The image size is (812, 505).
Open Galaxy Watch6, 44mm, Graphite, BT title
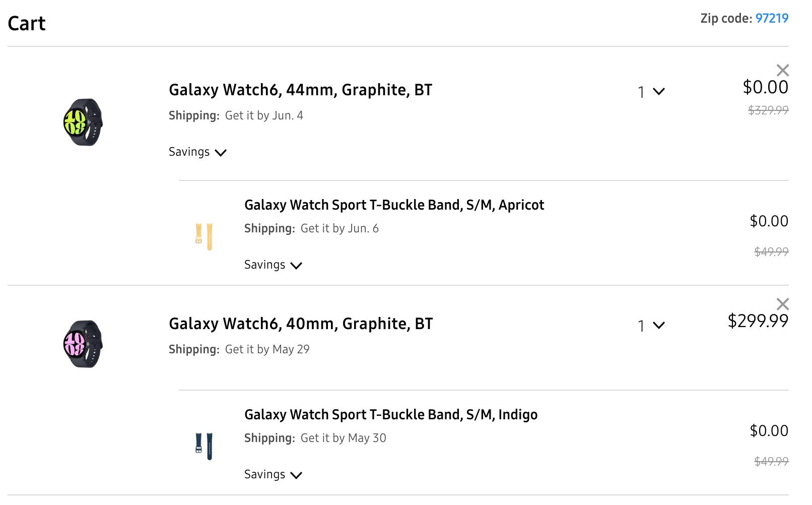(x=300, y=90)
